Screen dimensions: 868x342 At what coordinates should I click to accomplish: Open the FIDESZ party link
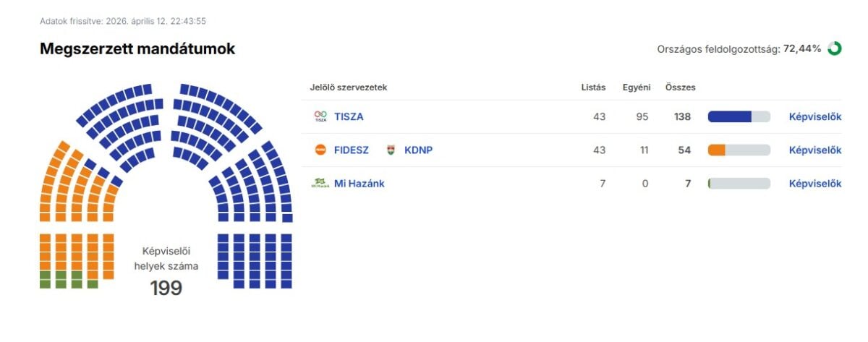[x=352, y=150]
